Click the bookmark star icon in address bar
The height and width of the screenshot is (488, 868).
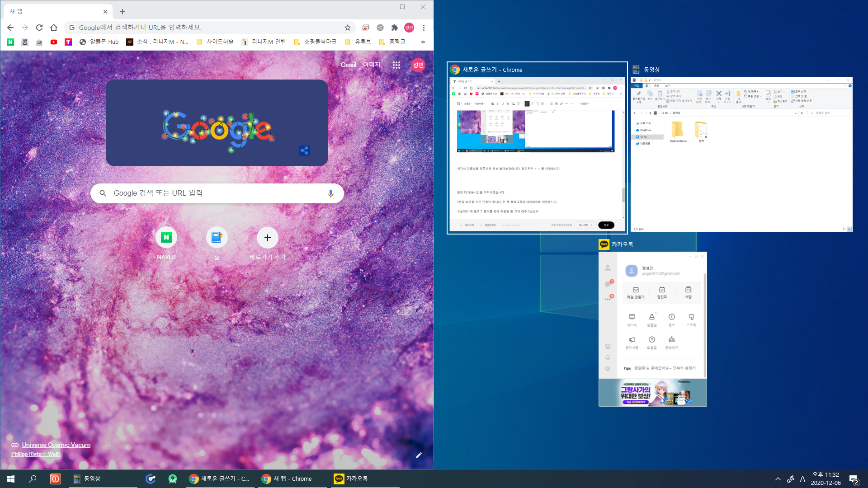pyautogui.click(x=347, y=28)
